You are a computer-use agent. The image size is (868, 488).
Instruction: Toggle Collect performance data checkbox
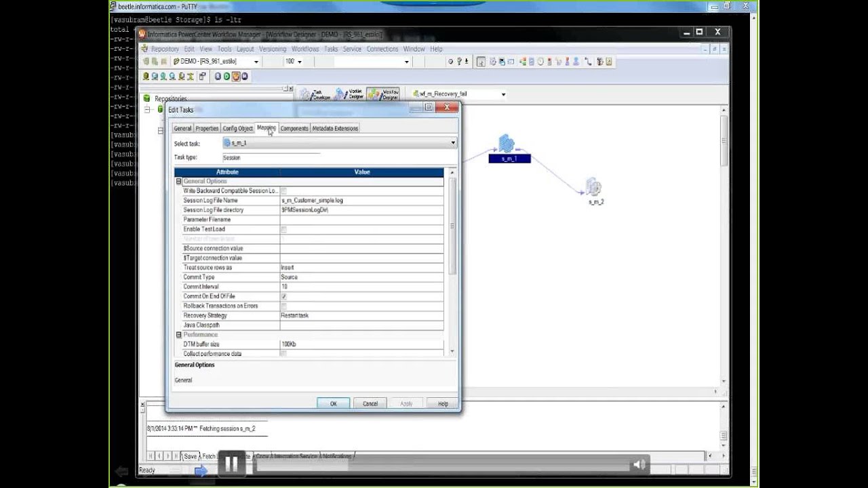283,354
